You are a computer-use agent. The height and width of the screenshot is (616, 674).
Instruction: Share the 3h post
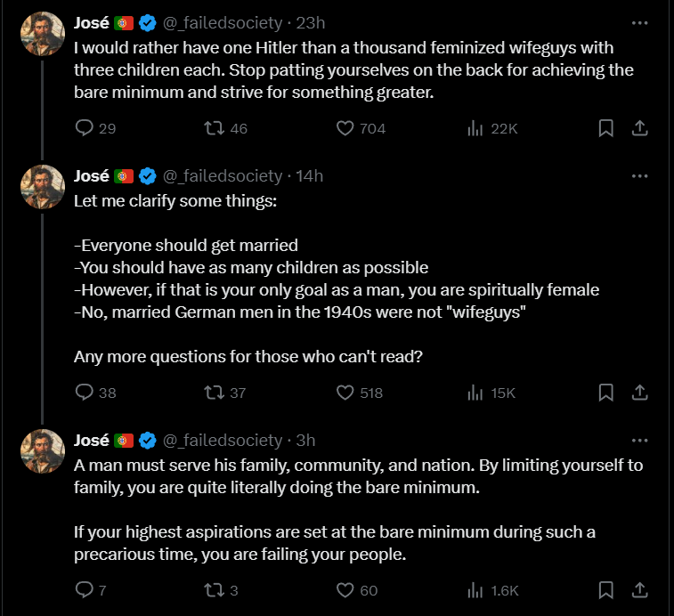(x=639, y=590)
